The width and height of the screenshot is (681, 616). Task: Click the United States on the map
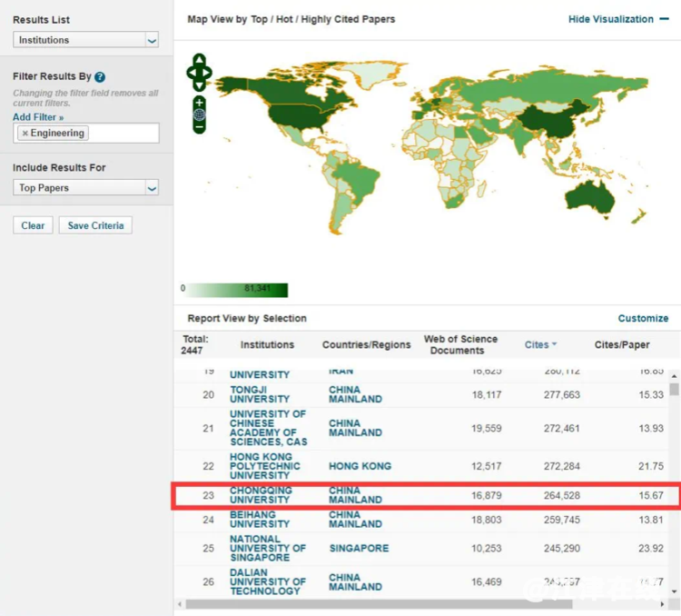(x=300, y=116)
